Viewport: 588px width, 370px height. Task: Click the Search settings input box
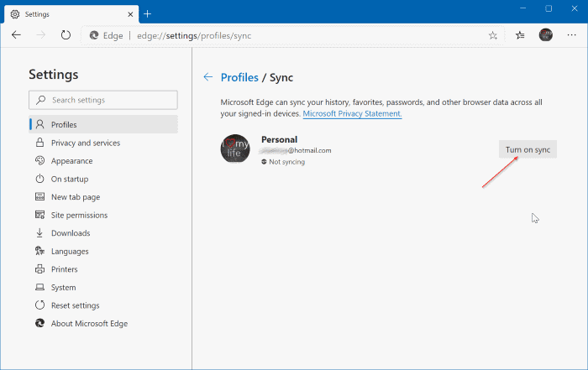click(103, 100)
